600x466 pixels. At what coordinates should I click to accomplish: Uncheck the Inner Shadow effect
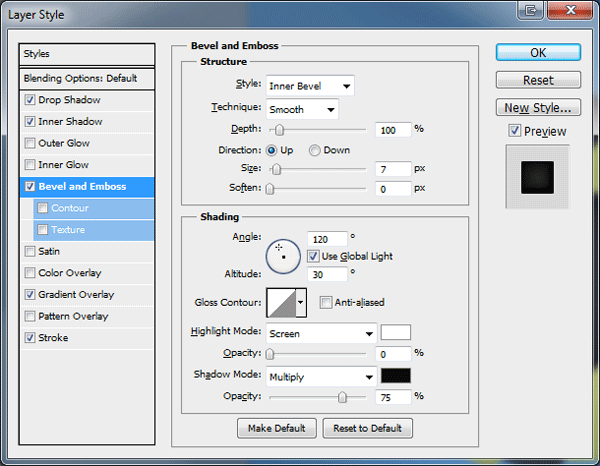coord(30,122)
